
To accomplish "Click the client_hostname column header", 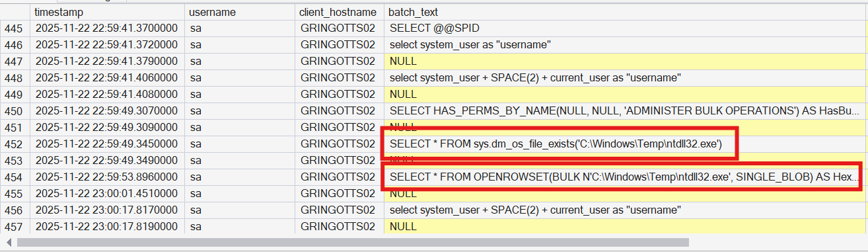I will point(340,13).
